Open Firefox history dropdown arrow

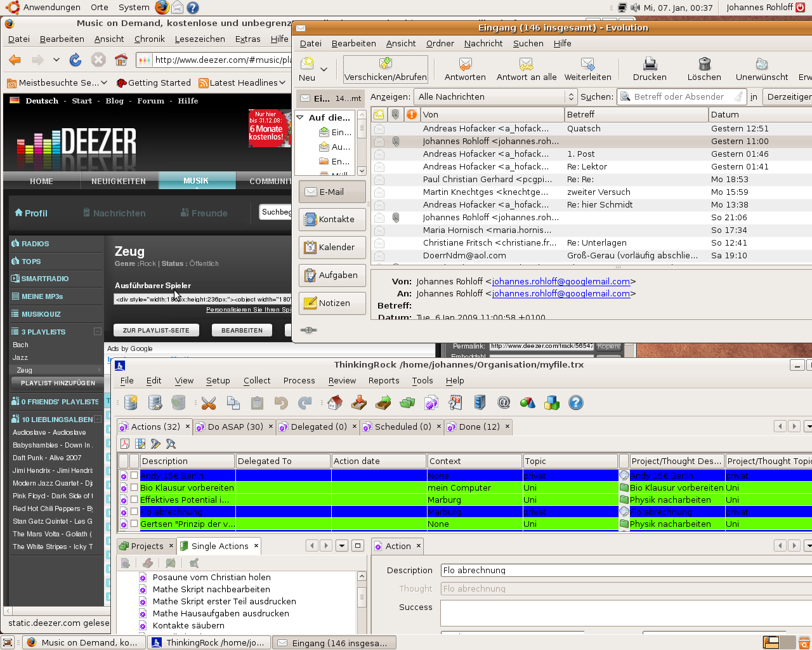pyautogui.click(x=56, y=60)
